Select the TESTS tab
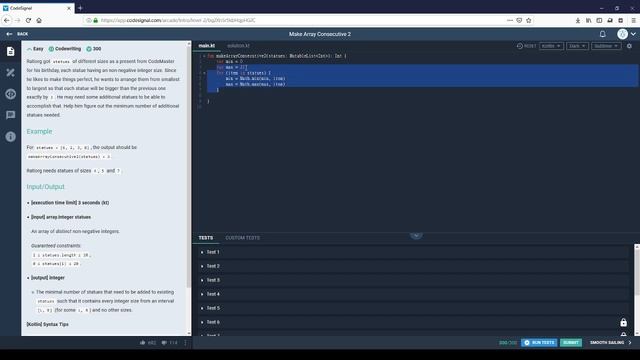This screenshot has width=640, height=360. pyautogui.click(x=206, y=238)
